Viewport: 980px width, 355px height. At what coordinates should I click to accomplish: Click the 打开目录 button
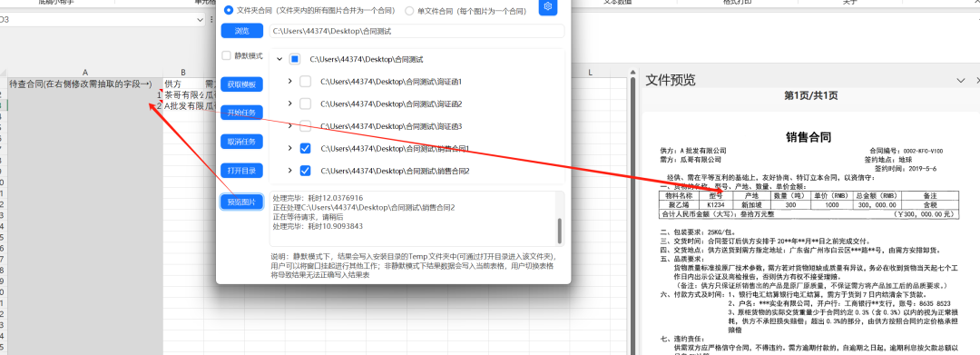(x=242, y=170)
